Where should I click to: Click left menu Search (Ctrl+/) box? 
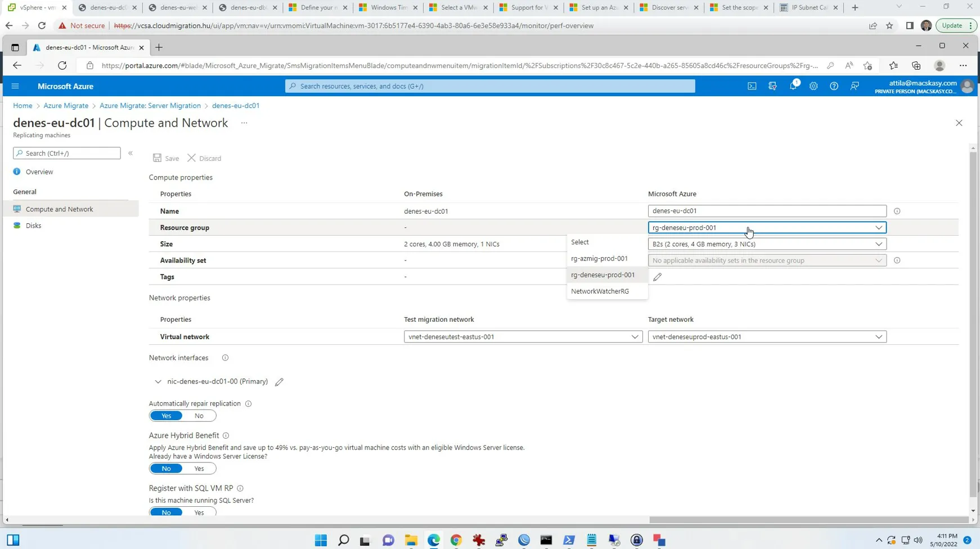pyautogui.click(x=67, y=153)
